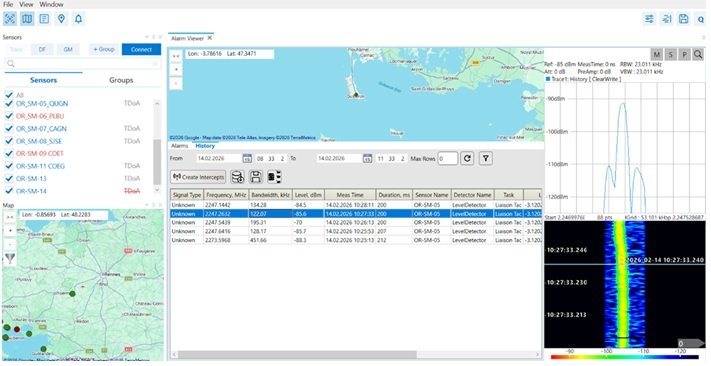The width and height of the screenshot is (711, 366).
Task: Click the M button above spectrum
Action: pos(657,55)
